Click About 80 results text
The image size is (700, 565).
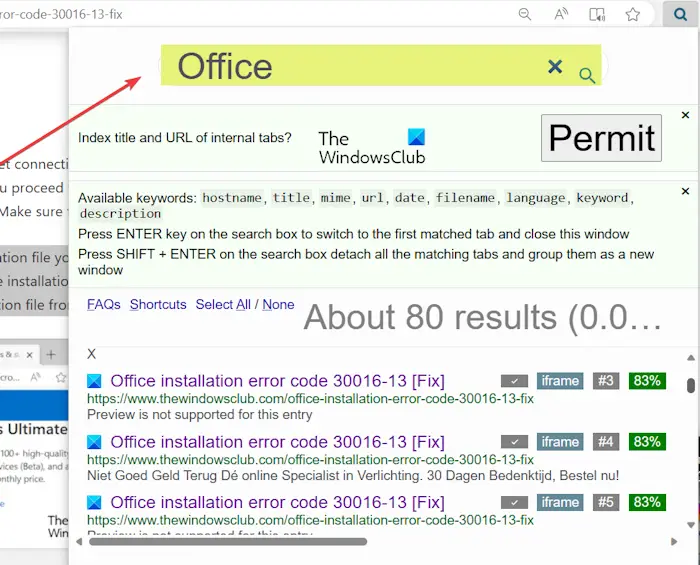pos(482,317)
